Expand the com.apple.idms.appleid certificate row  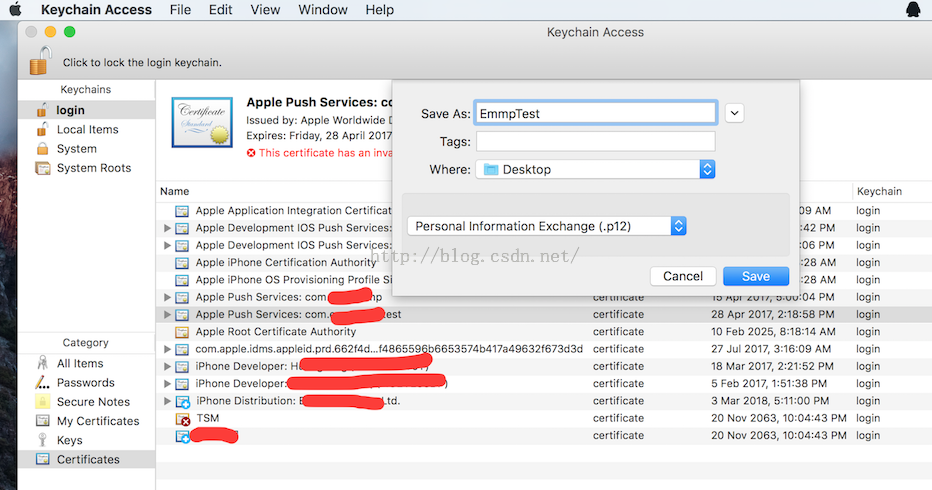(x=168, y=349)
